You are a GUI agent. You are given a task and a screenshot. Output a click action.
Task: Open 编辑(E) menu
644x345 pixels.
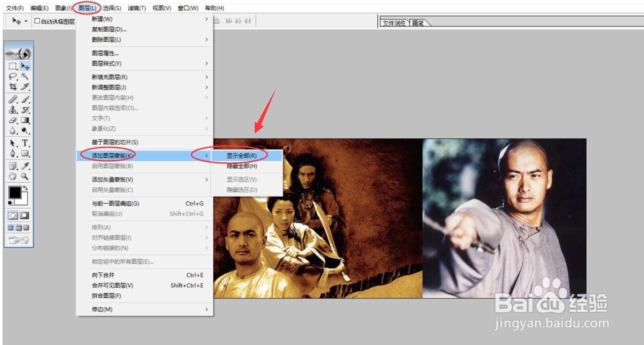tap(39, 8)
